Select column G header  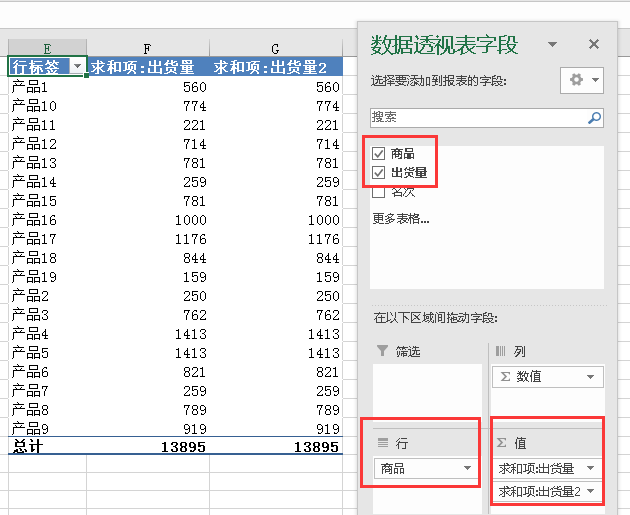276,47
